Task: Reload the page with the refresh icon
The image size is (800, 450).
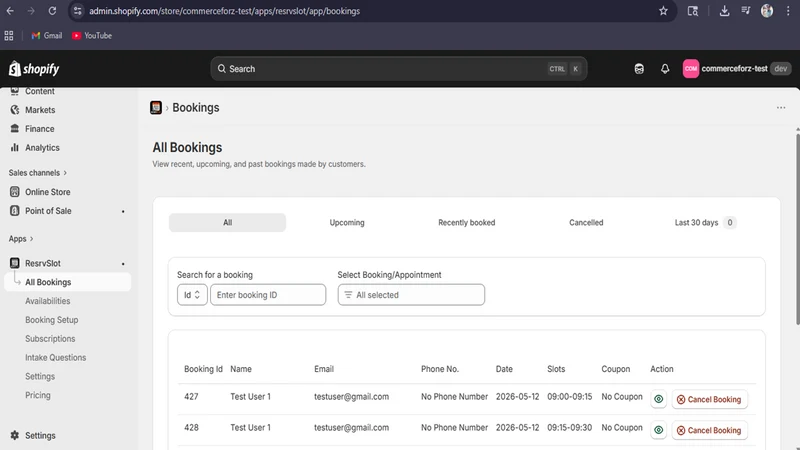Action: 52,11
